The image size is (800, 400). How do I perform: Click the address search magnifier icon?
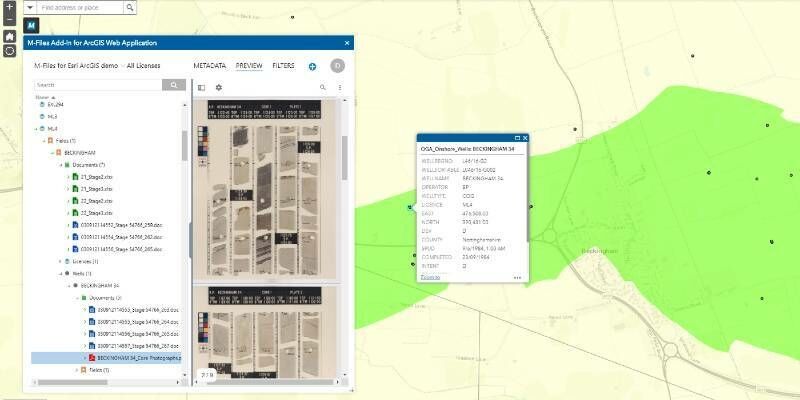click(130, 8)
